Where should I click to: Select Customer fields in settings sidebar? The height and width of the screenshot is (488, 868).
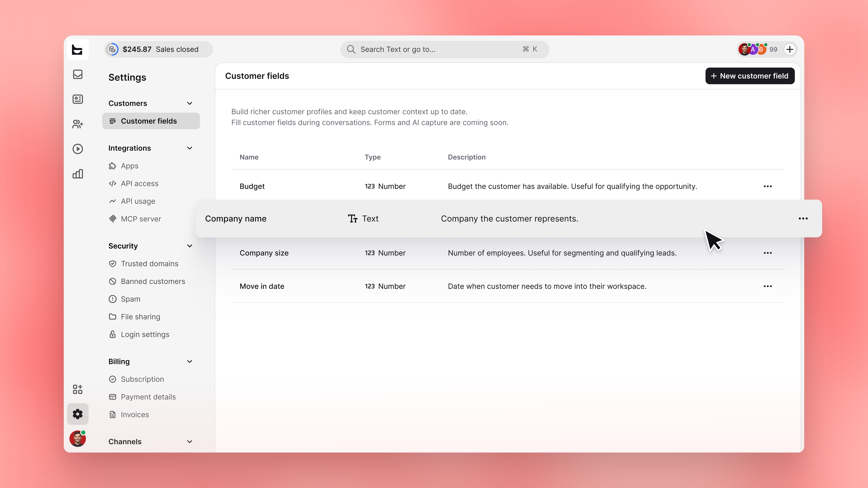click(x=151, y=121)
